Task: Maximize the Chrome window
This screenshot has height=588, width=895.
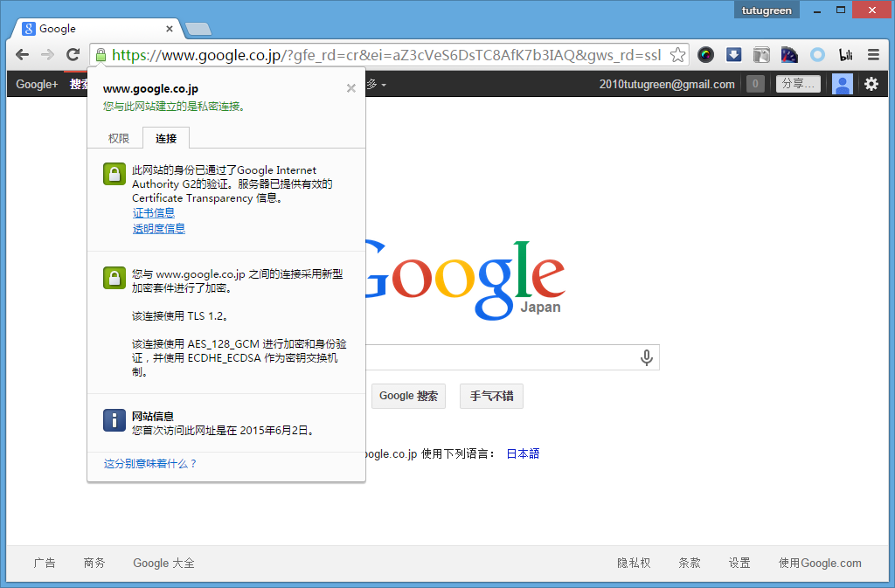Action: coord(841,10)
